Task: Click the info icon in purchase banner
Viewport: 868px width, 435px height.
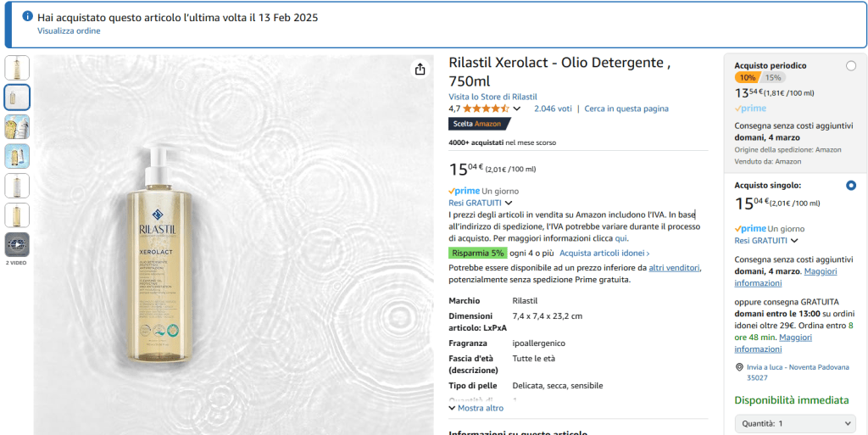Action: [x=27, y=17]
